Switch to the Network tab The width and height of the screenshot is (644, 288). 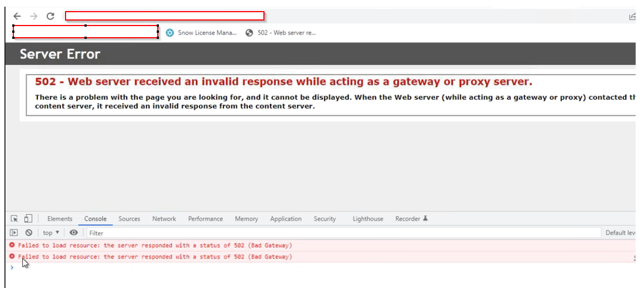click(164, 219)
